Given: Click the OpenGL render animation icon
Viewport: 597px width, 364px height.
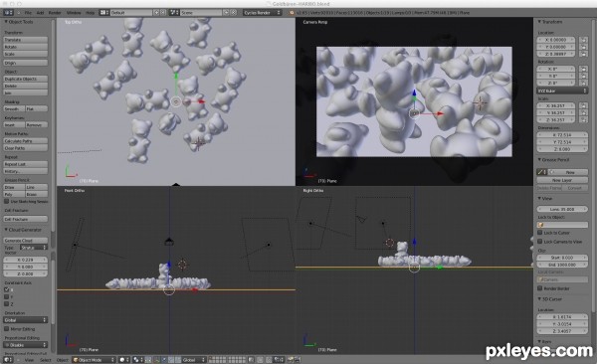Looking at the screenshot, I should tap(298, 360).
